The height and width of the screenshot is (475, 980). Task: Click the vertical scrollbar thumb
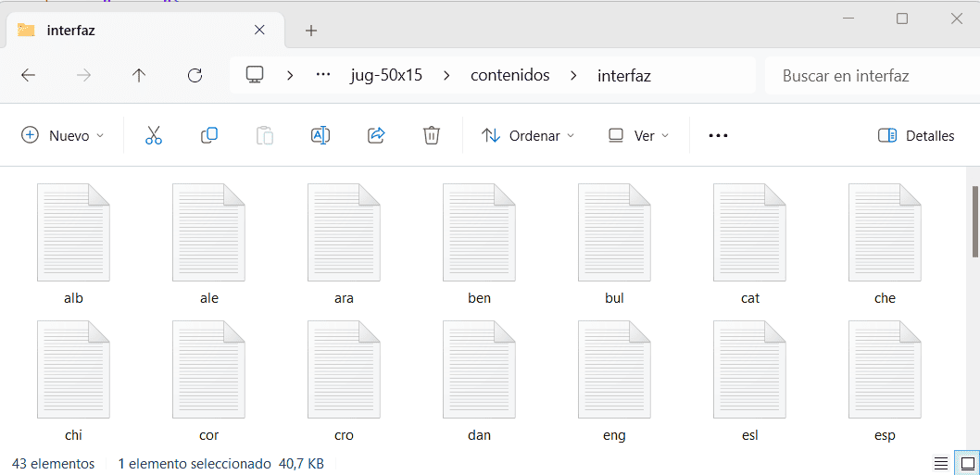click(x=974, y=220)
